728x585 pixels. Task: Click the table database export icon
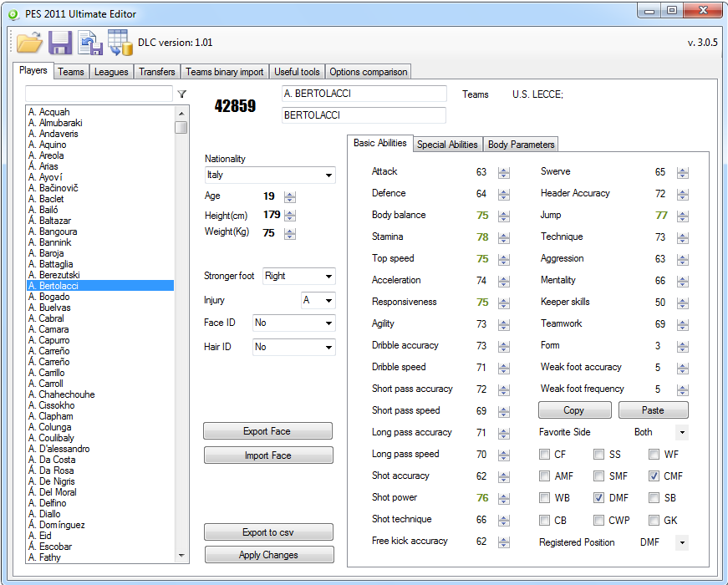click(x=120, y=43)
